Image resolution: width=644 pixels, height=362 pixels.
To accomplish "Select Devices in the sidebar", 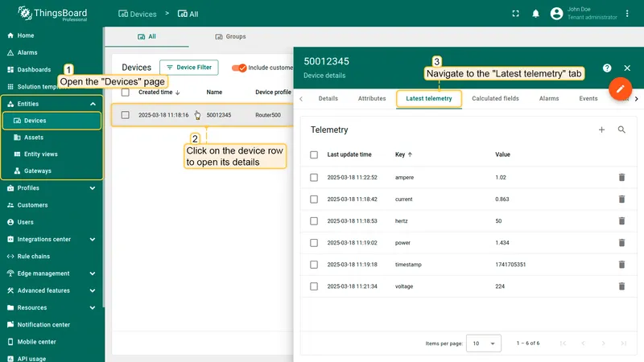I will click(52, 121).
